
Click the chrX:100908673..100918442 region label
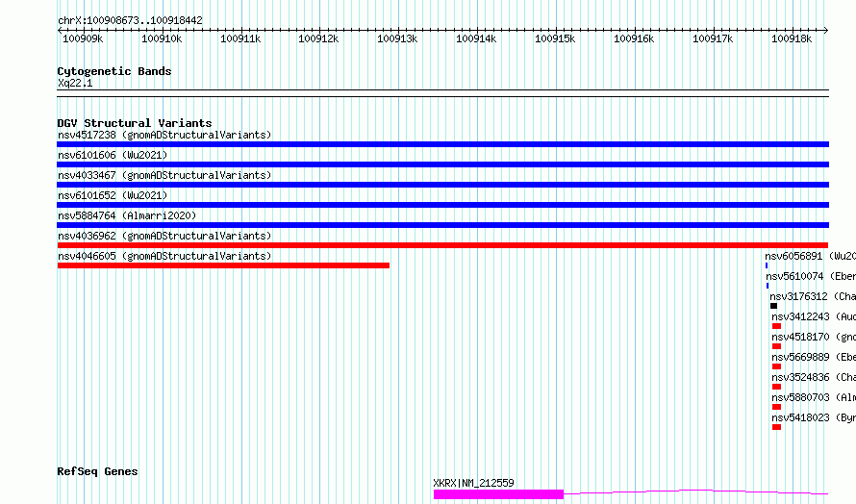point(130,20)
